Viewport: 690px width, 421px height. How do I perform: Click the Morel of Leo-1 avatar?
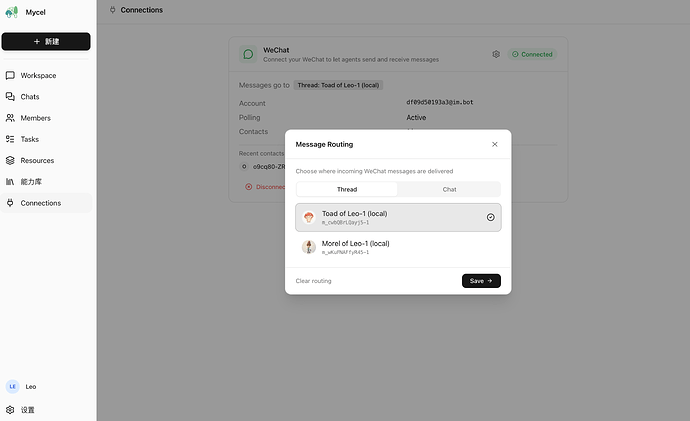click(x=309, y=247)
